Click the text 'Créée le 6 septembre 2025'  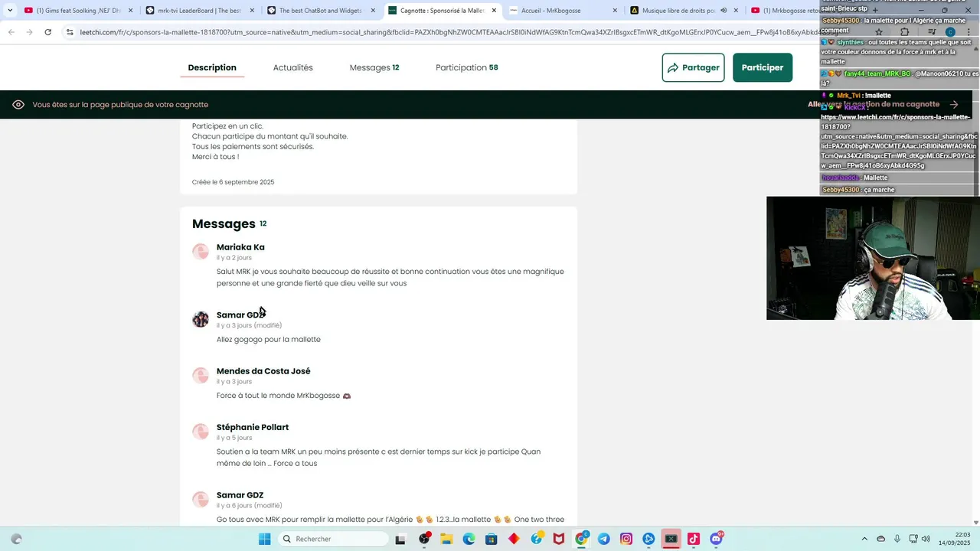233,182
